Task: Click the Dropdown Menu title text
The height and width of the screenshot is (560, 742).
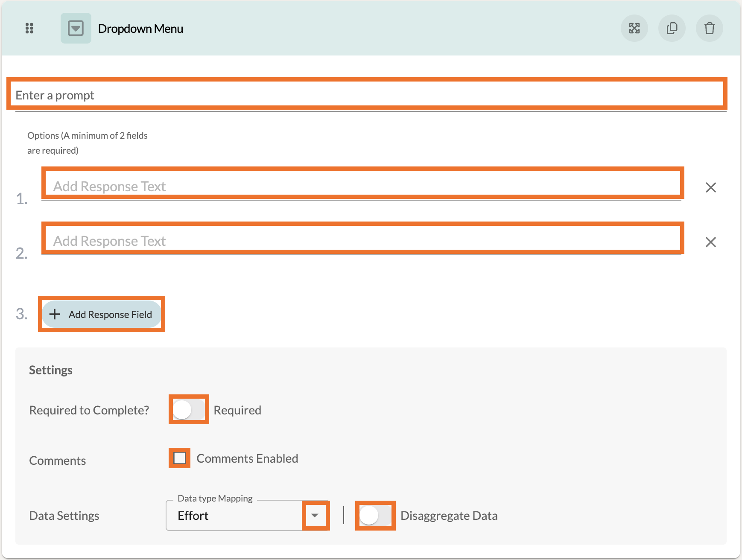Action: [x=140, y=29]
